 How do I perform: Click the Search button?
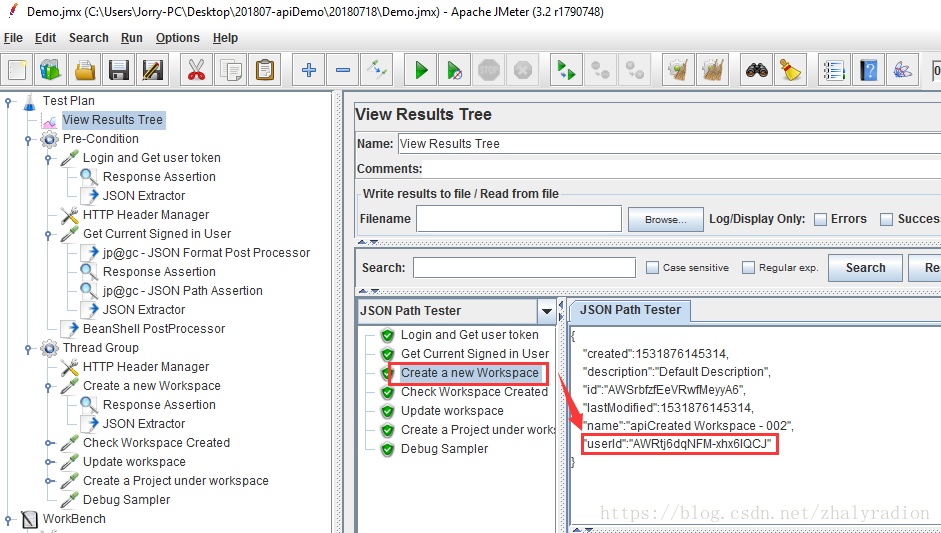click(865, 268)
